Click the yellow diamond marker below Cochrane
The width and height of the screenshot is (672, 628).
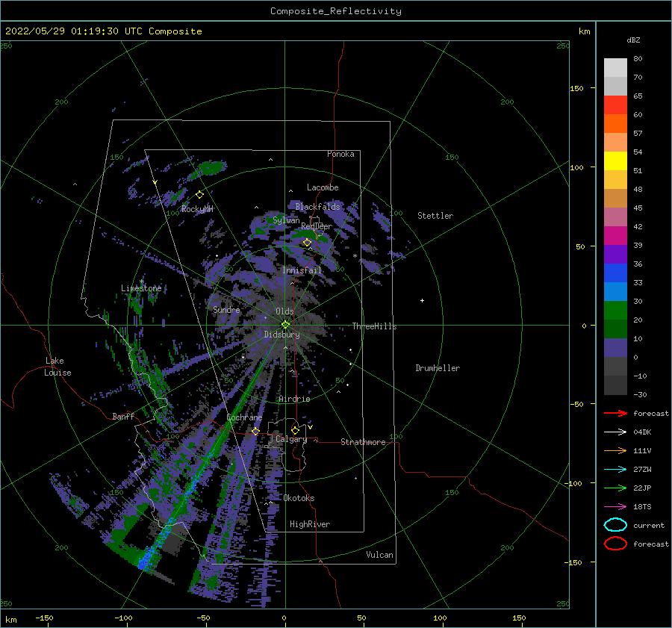tap(255, 431)
